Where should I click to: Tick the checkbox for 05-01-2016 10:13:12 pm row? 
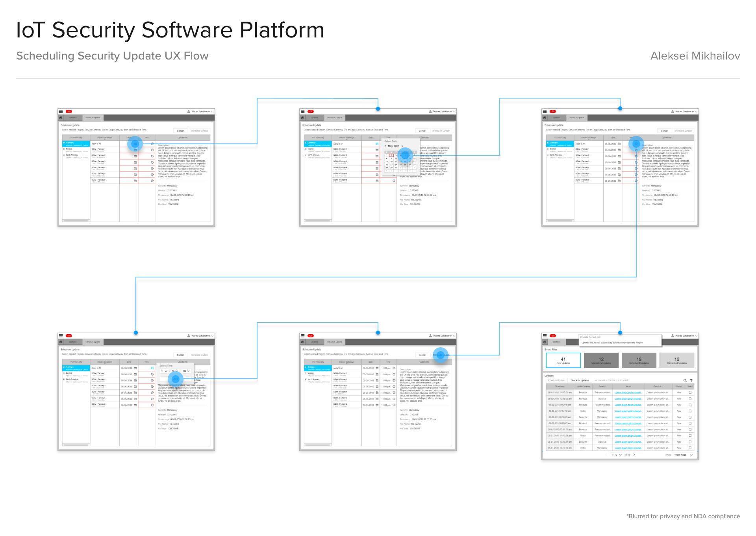[690, 448]
